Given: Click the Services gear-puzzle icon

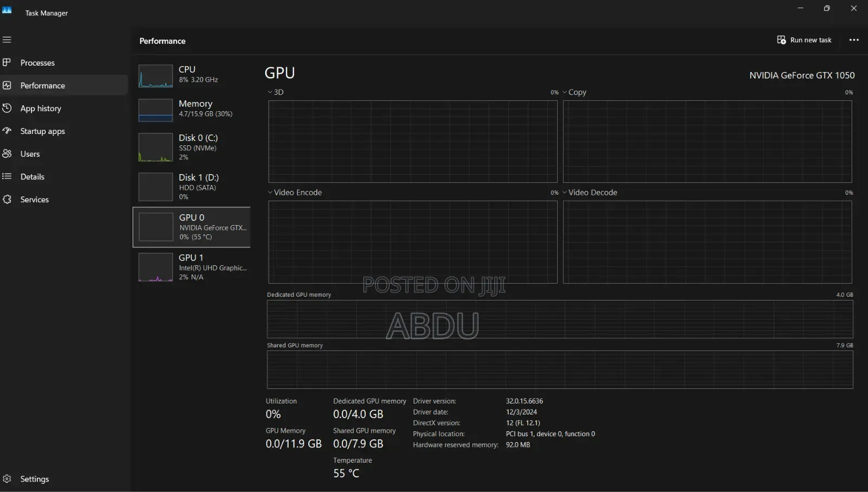Looking at the screenshot, I should click(7, 199).
